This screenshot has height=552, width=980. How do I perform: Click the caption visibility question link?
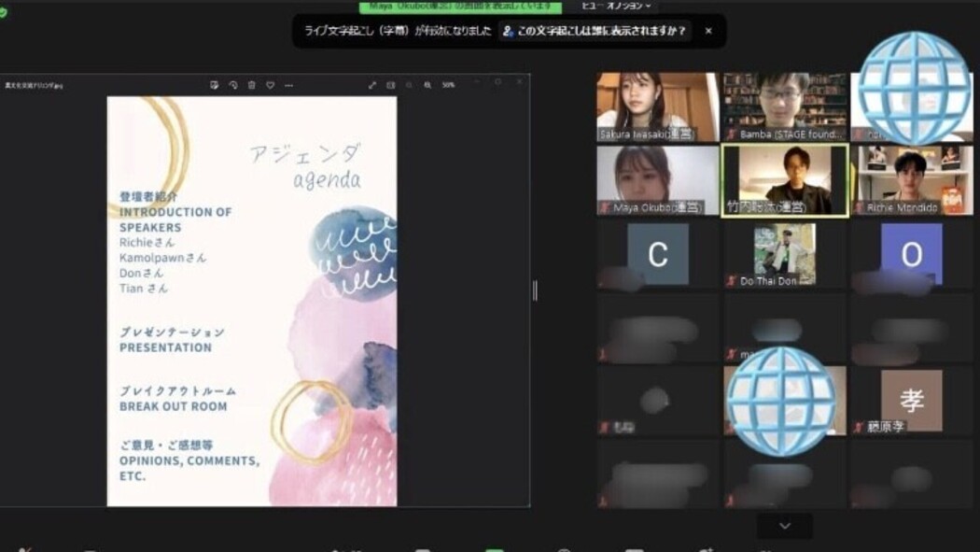click(595, 31)
